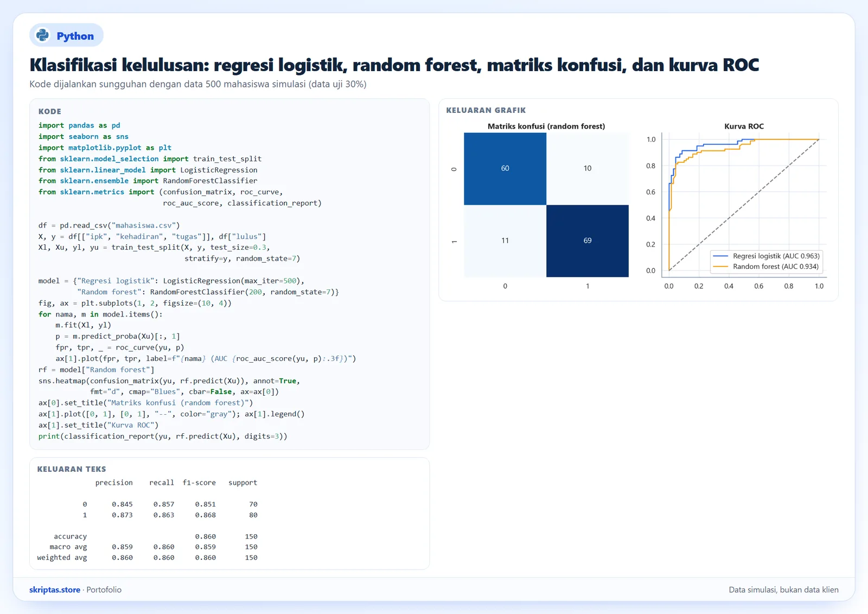
Task: Click the pd.read_csv("mahasiswa.csv") code line
Action: point(109,225)
